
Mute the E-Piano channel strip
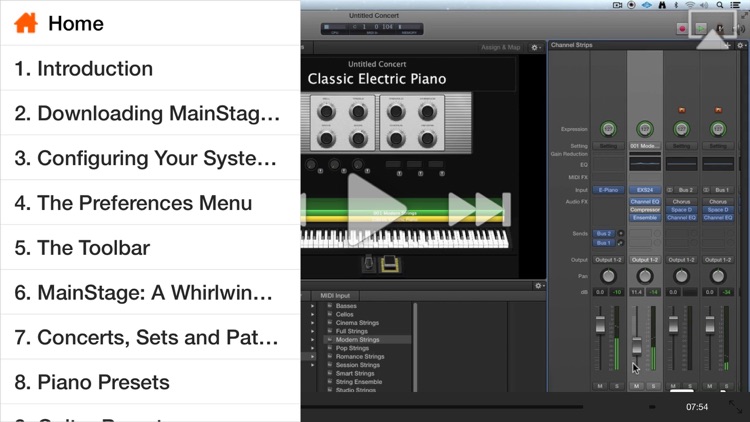(600, 386)
